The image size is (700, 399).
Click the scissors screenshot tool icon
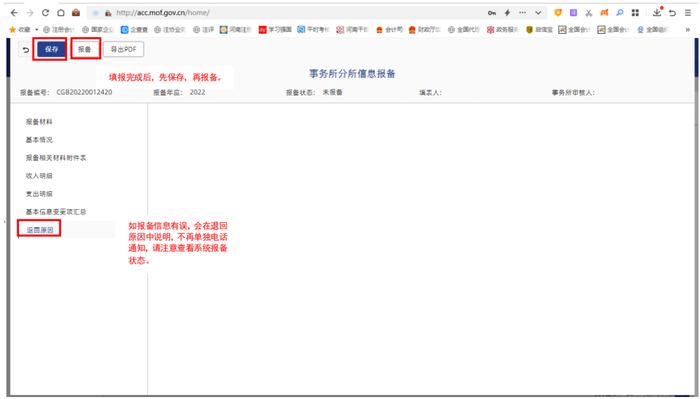tap(589, 12)
